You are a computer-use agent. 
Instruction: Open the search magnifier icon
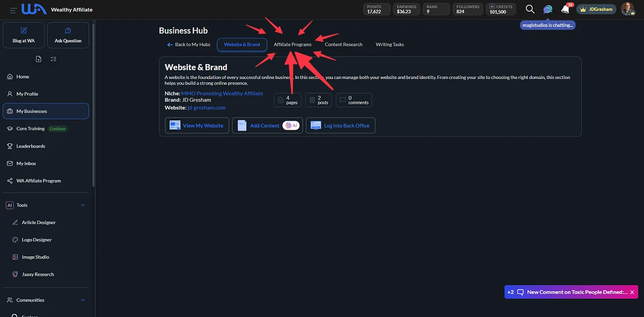530,9
